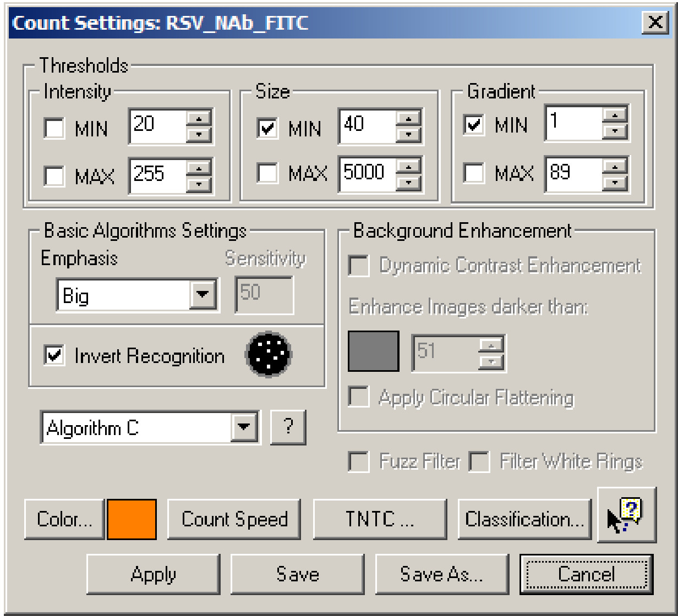The image size is (678, 616).
Task: Toggle the Filter White Rings checkbox
Action: click(479, 462)
